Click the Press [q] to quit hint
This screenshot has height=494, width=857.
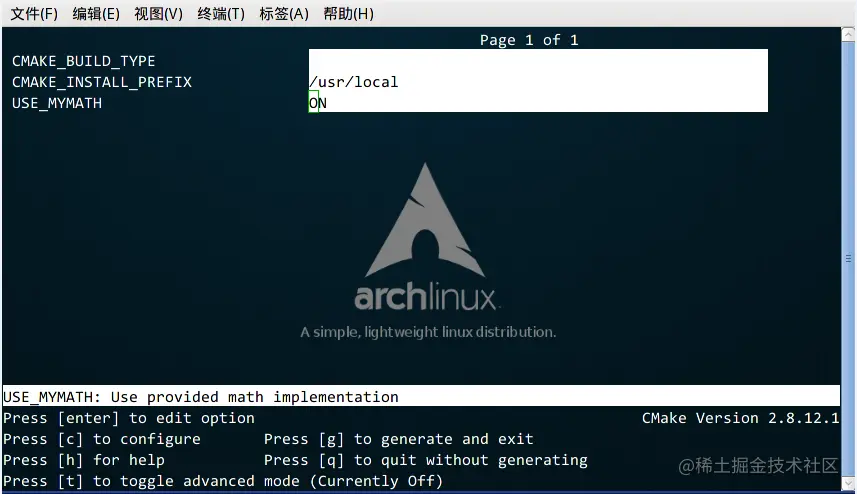coord(426,460)
